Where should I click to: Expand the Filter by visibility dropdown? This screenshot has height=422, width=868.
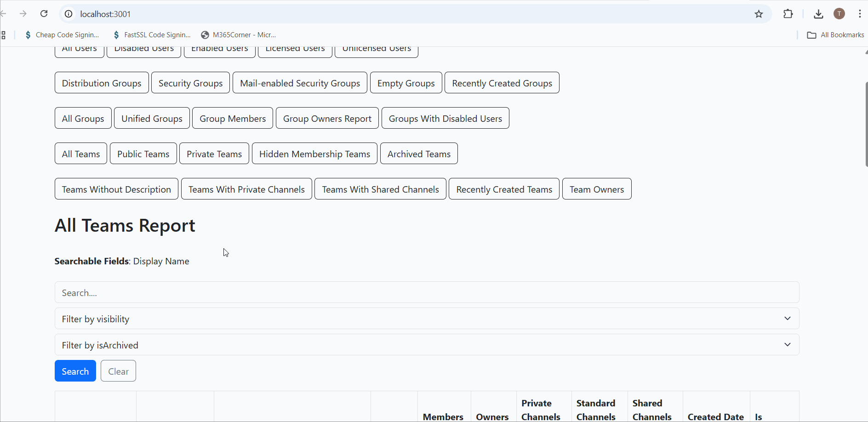[x=427, y=319]
